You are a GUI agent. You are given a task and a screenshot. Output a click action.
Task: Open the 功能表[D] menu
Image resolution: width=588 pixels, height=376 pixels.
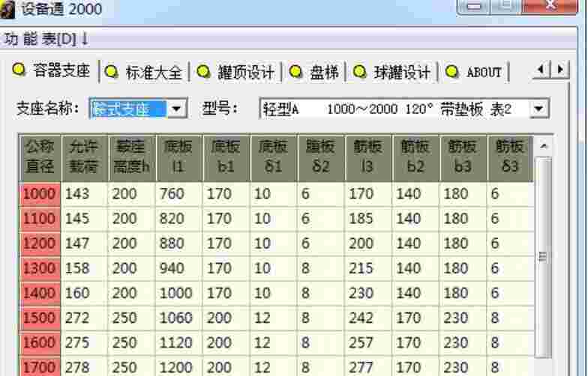click(46, 39)
